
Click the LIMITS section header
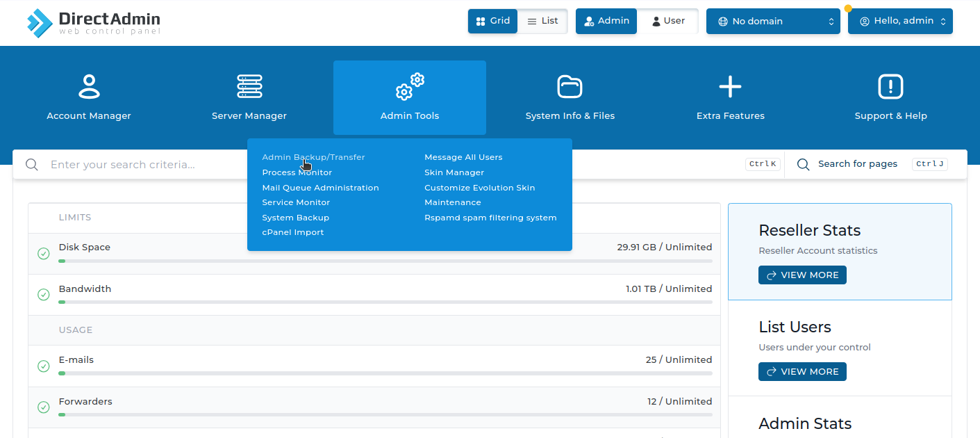75,218
